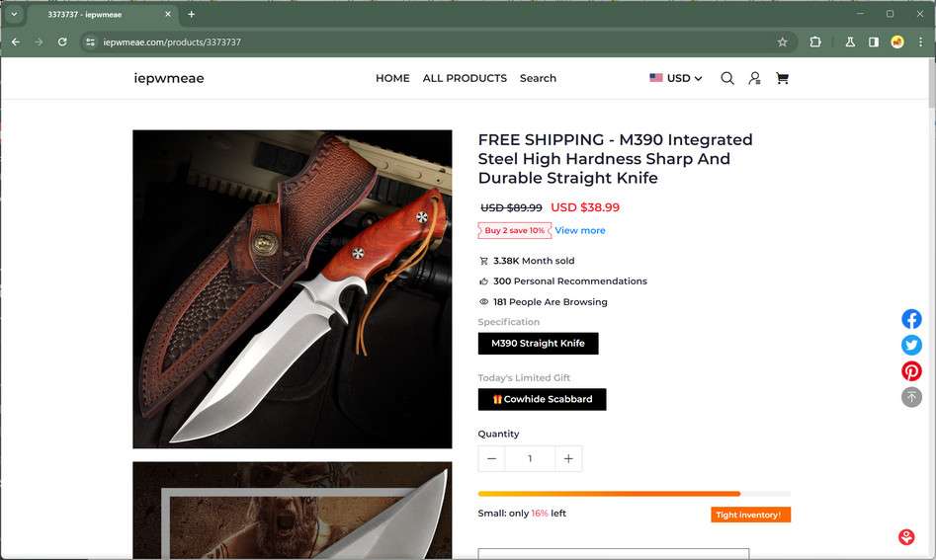Select the Cowhide Scabbard gift option

pyautogui.click(x=542, y=399)
